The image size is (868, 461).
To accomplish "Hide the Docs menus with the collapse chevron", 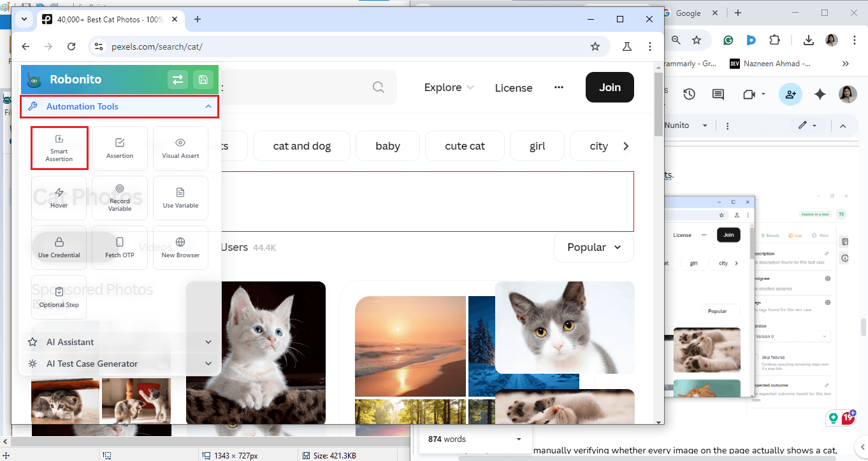I will click(x=843, y=125).
